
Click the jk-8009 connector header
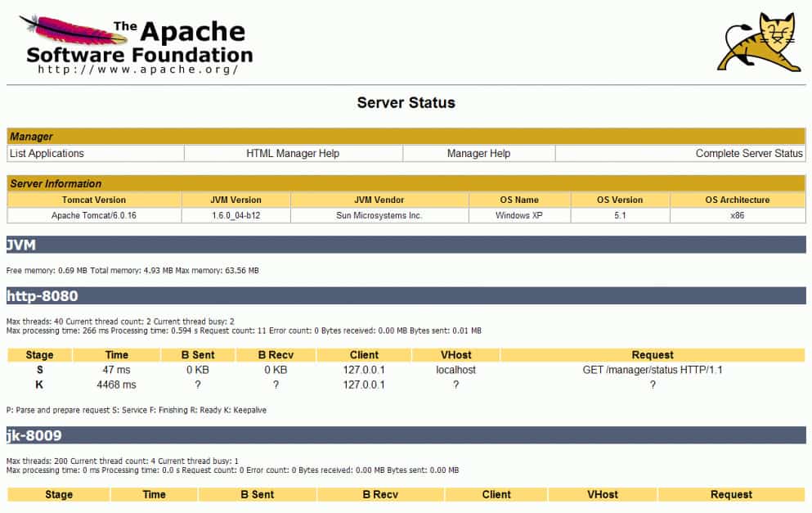(x=406, y=435)
